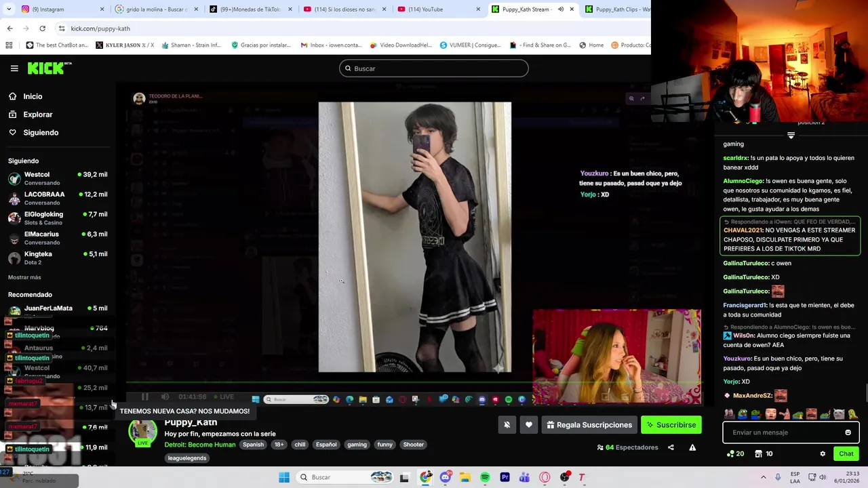868x488 pixels.
Task: Open Siguiendo in the sidebar
Action: click(40, 132)
